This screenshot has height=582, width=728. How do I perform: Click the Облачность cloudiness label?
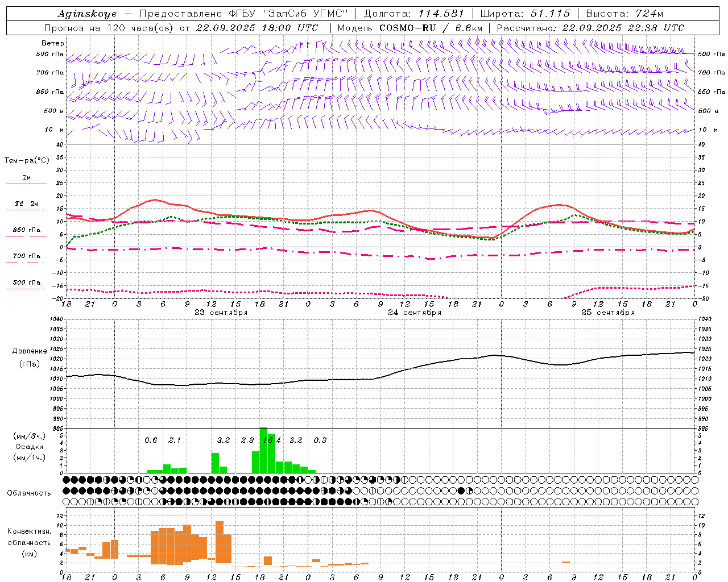29,493
